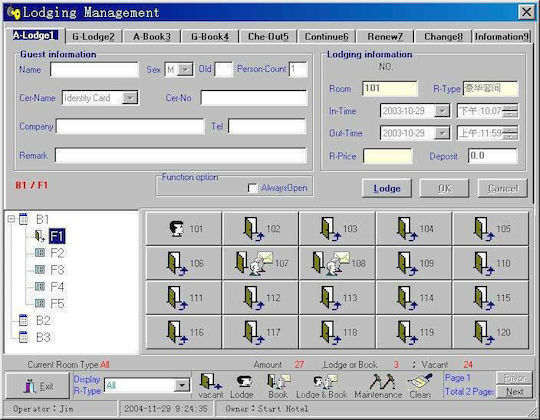Image resolution: width=540 pixels, height=420 pixels.
Task: Focus the guest Name field
Action: (x=94, y=70)
